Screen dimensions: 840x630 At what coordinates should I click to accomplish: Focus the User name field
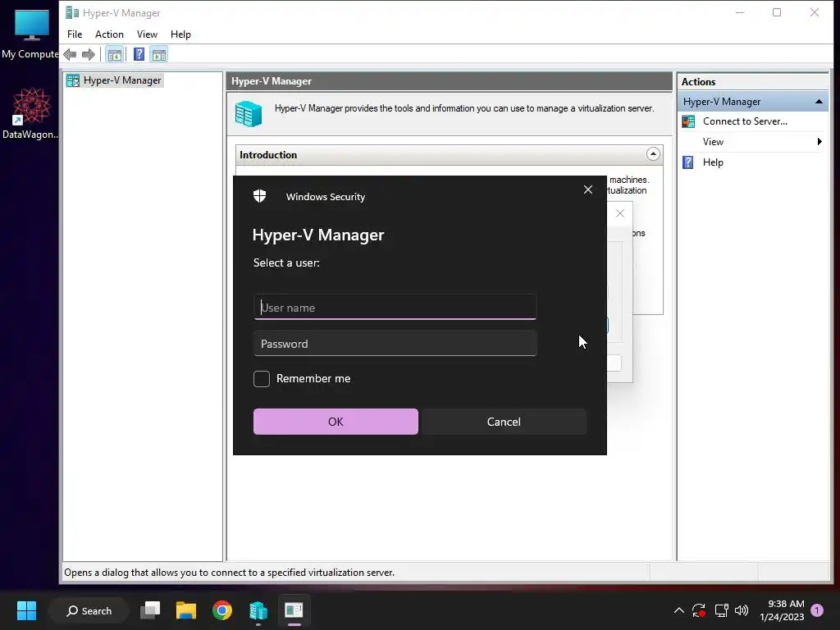click(x=395, y=307)
